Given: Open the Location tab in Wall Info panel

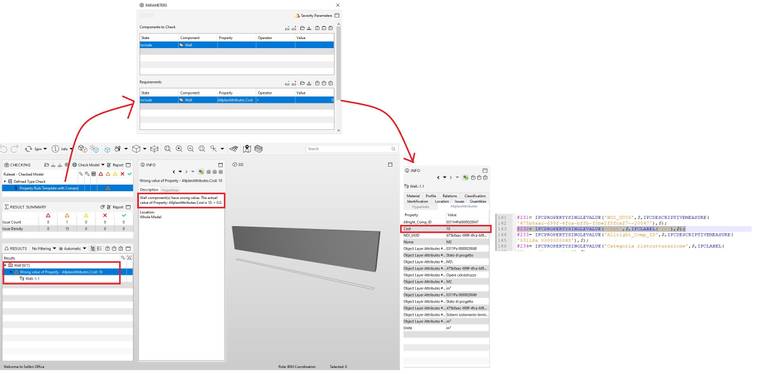Looking at the screenshot, I should coord(442,201).
